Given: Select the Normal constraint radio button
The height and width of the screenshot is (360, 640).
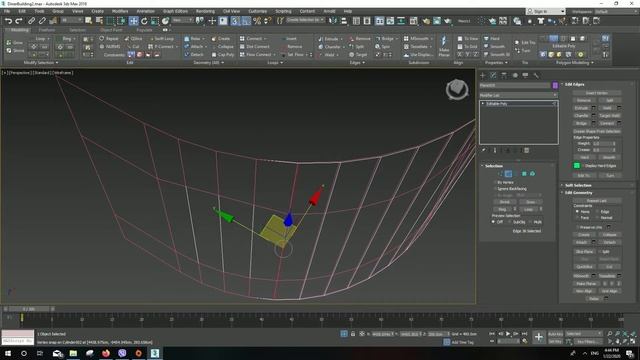Looking at the screenshot, I should (x=597, y=218).
